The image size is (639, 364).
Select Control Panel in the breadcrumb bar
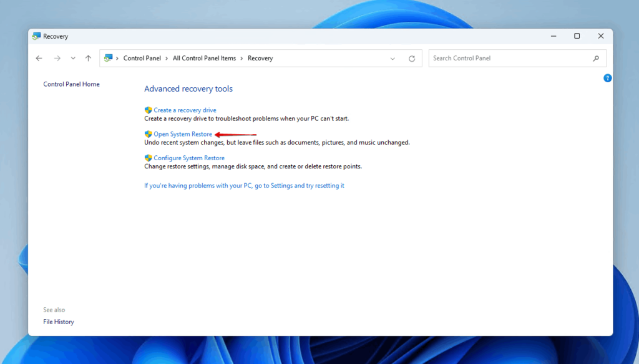tap(142, 58)
